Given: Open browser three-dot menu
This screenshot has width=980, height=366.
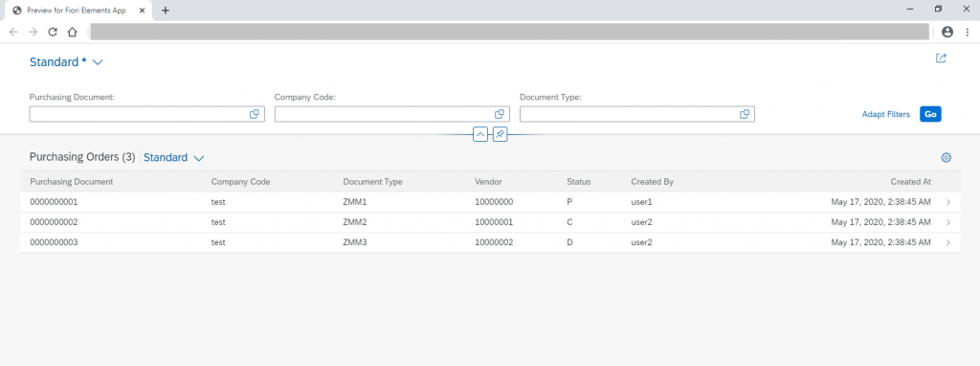Looking at the screenshot, I should (968, 32).
